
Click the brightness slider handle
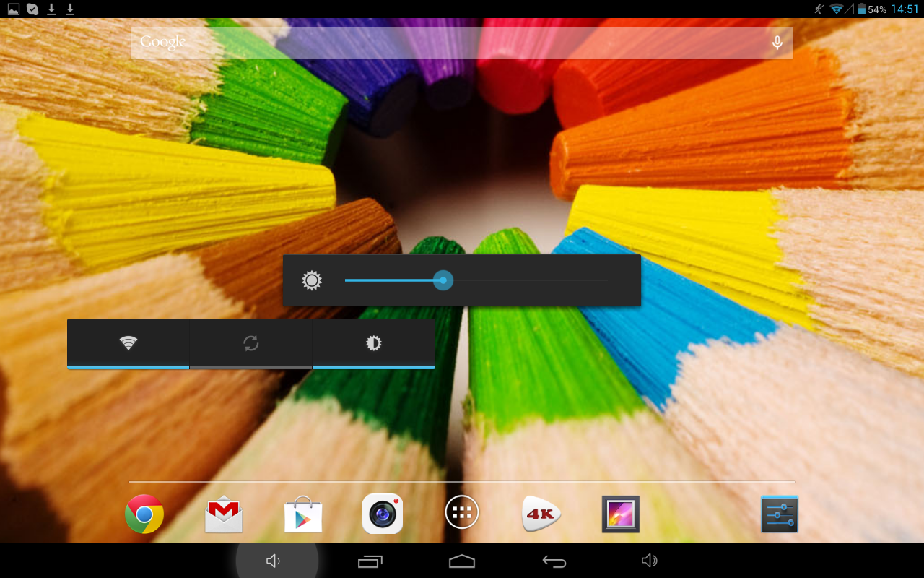(x=443, y=280)
